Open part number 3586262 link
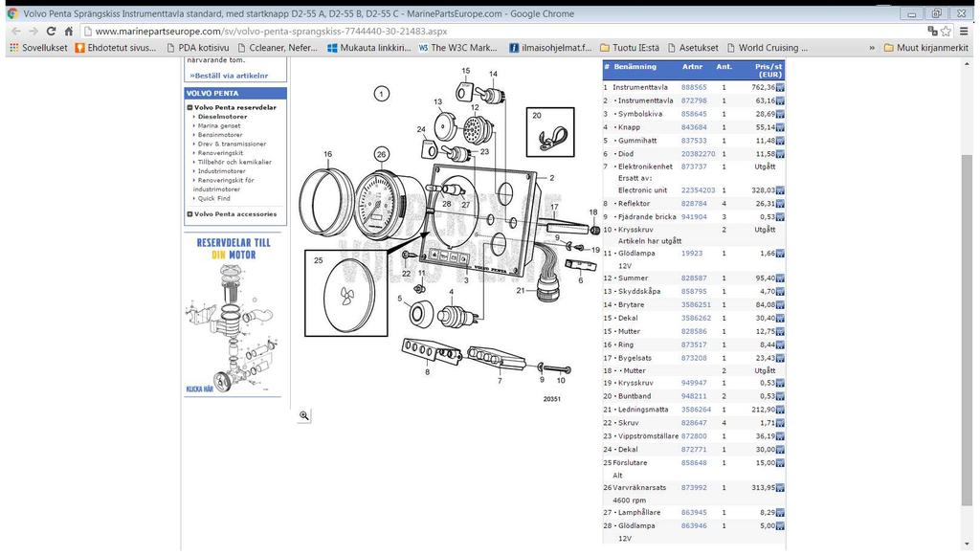Image resolution: width=980 pixels, height=556 pixels. tap(697, 319)
